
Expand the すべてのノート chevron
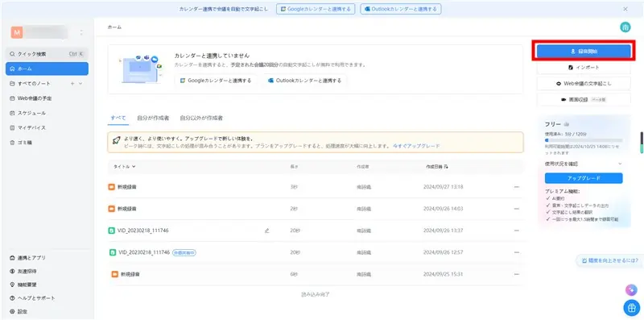coord(80,84)
